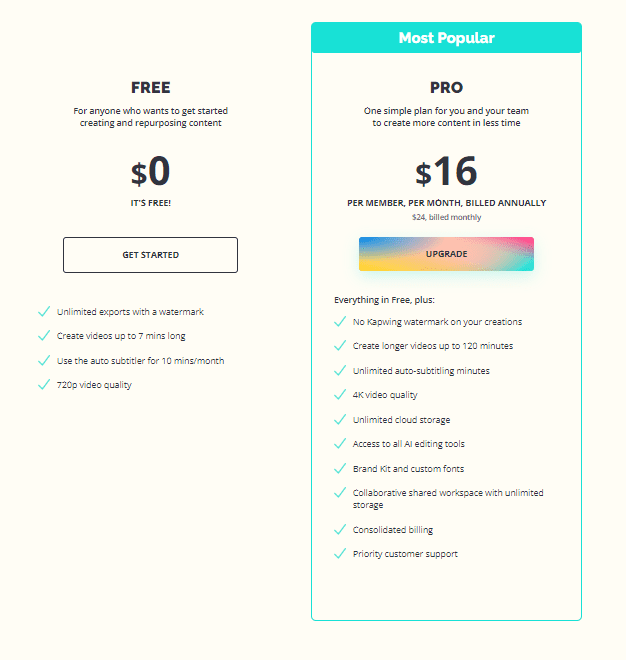Click the $16 price text
Screen dimensions: 626x660
[446, 172]
